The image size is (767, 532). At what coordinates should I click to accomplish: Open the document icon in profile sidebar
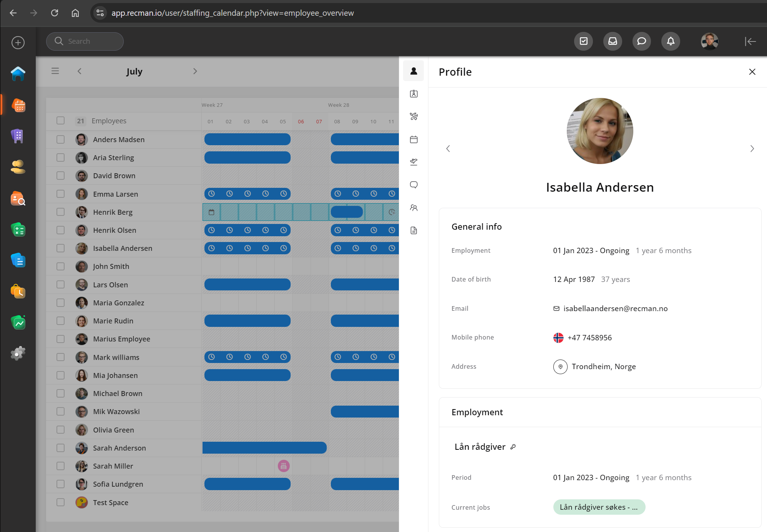pyautogui.click(x=413, y=230)
